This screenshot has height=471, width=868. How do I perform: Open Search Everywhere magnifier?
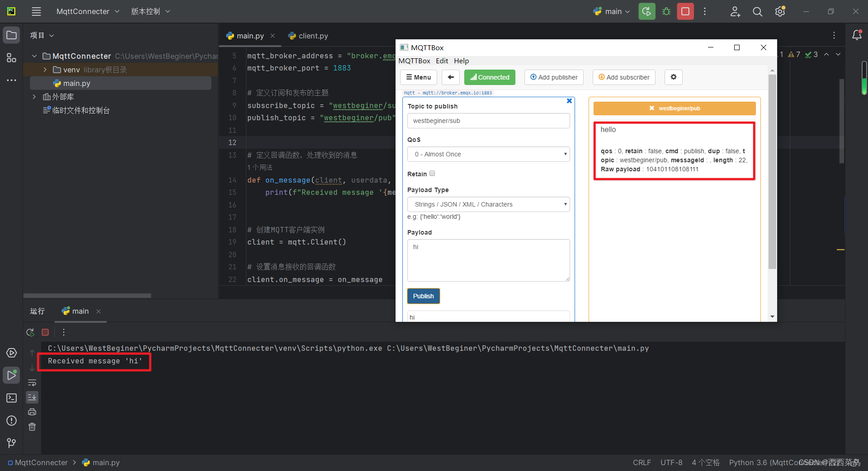[x=758, y=11]
